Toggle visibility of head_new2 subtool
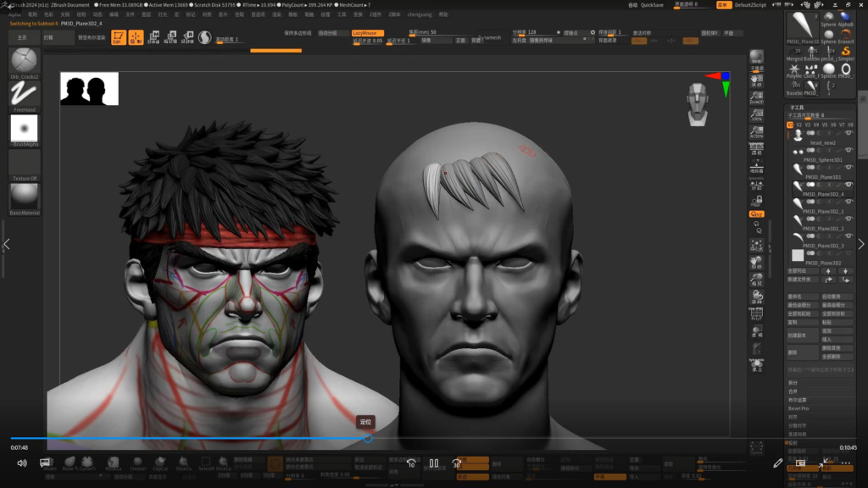 pyautogui.click(x=849, y=133)
